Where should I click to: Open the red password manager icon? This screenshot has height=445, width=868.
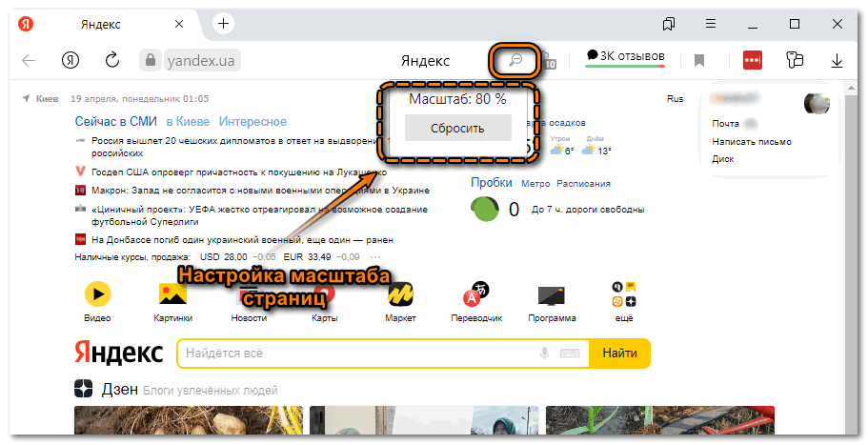pyautogui.click(x=753, y=60)
